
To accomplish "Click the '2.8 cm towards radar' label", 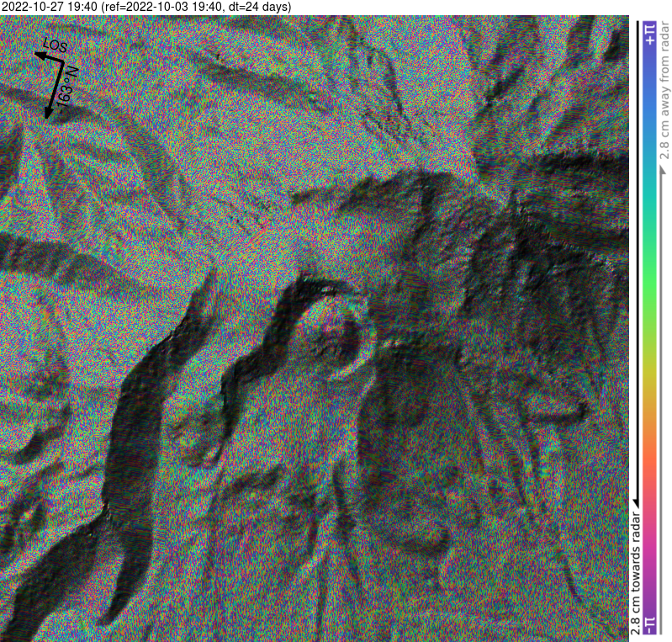I will [636, 572].
